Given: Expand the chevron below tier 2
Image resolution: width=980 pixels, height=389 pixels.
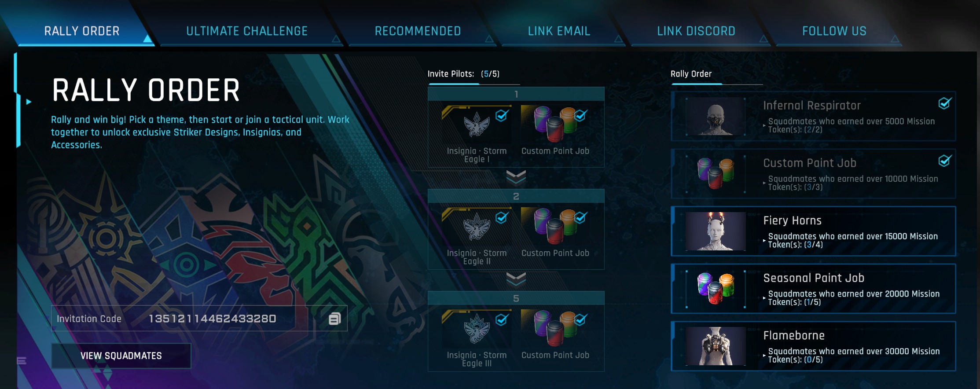Looking at the screenshot, I should (x=516, y=280).
